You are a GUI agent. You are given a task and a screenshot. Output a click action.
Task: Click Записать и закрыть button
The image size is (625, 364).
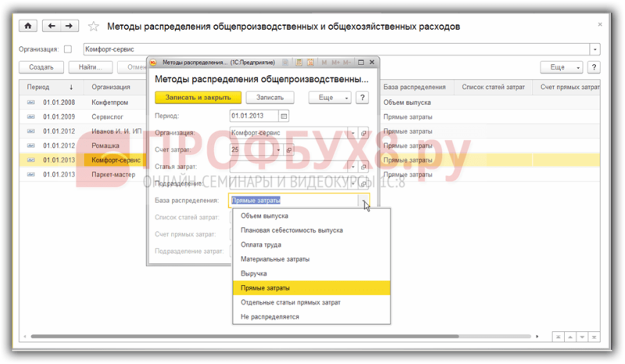coord(198,98)
